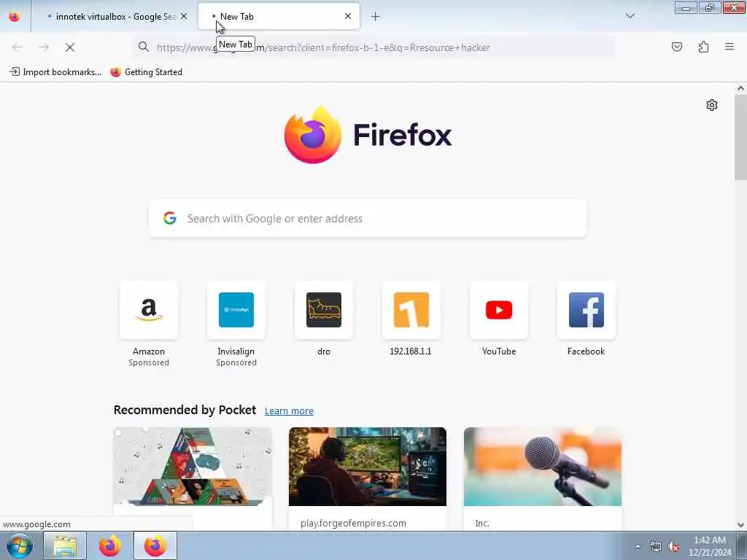Viewport: 747px width, 560px height.
Task: Open new tab personalize gear icon
Action: [x=712, y=105]
